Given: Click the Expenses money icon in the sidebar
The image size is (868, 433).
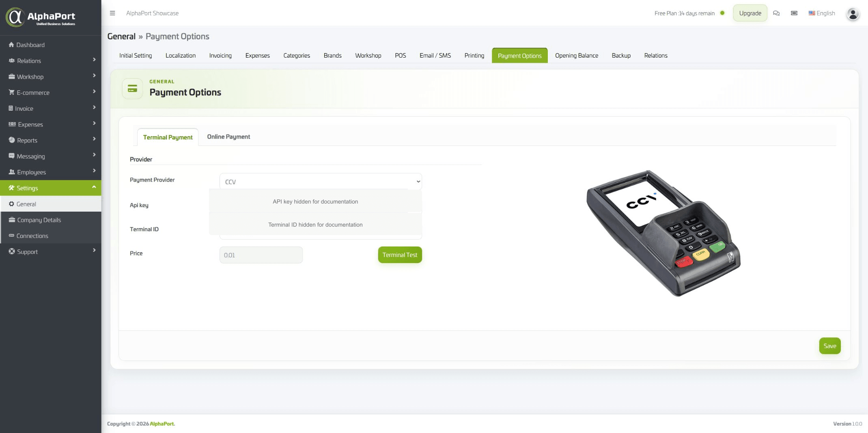Looking at the screenshot, I should [12, 124].
